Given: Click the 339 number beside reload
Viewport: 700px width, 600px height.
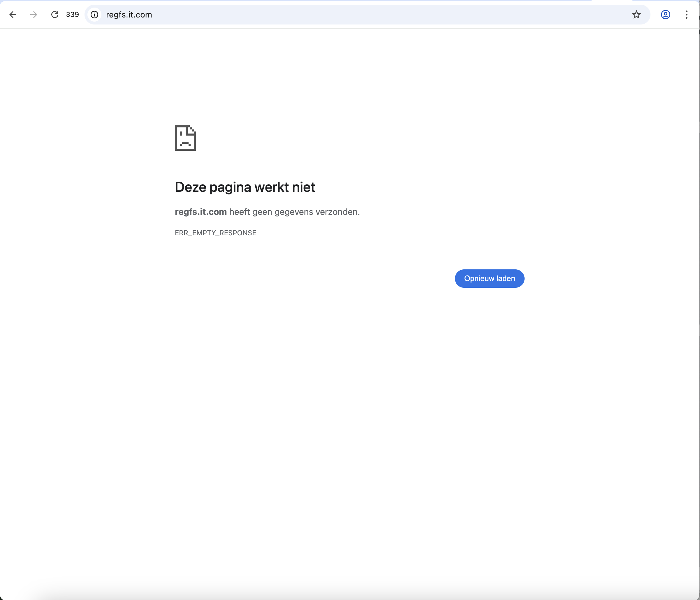Looking at the screenshot, I should coord(72,15).
